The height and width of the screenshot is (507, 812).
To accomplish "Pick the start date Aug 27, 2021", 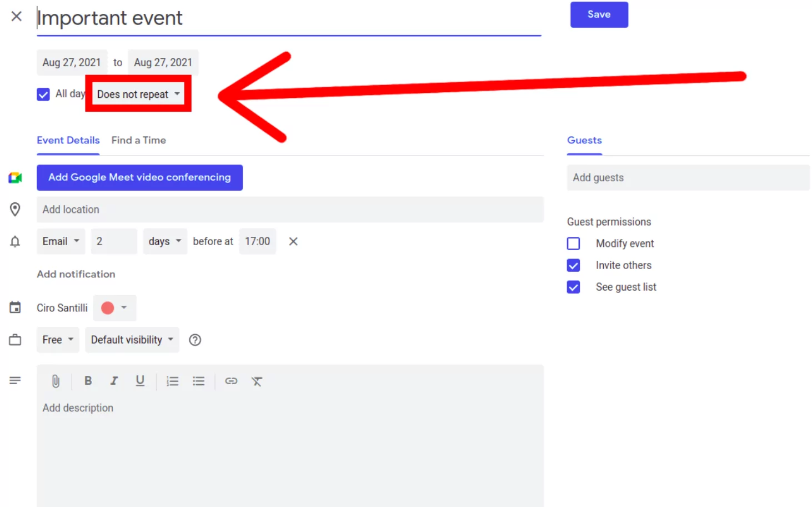I will coord(72,62).
